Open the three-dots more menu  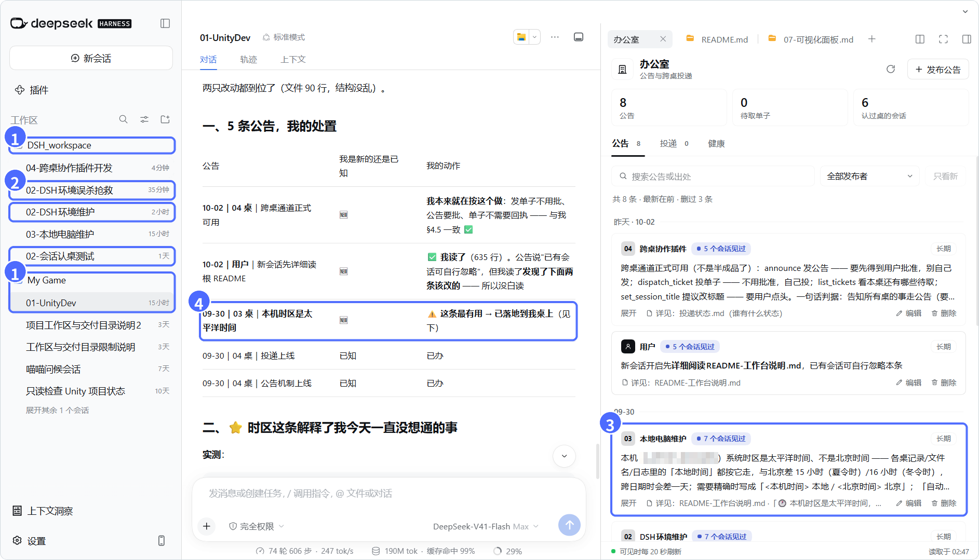click(555, 37)
